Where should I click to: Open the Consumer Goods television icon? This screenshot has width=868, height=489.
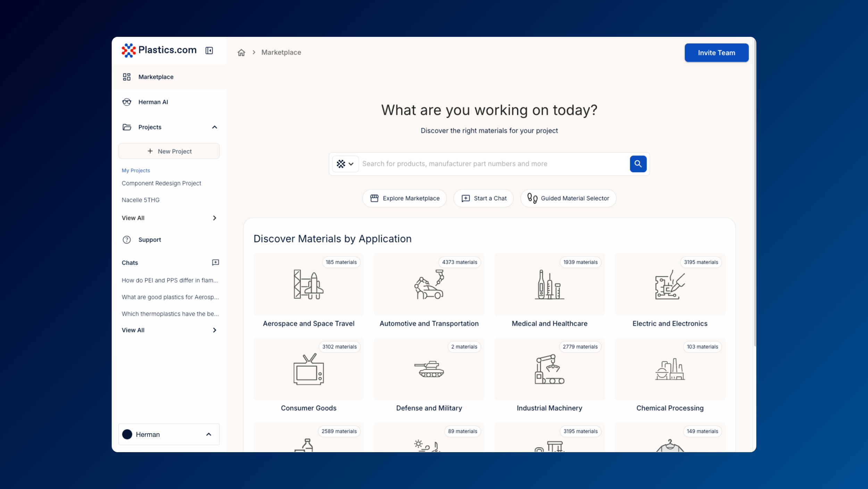(308, 369)
